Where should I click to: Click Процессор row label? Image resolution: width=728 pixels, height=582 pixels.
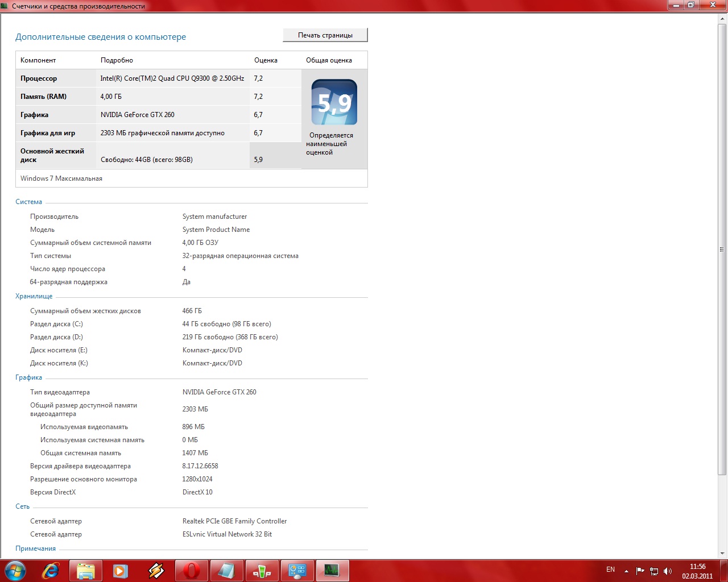39,78
